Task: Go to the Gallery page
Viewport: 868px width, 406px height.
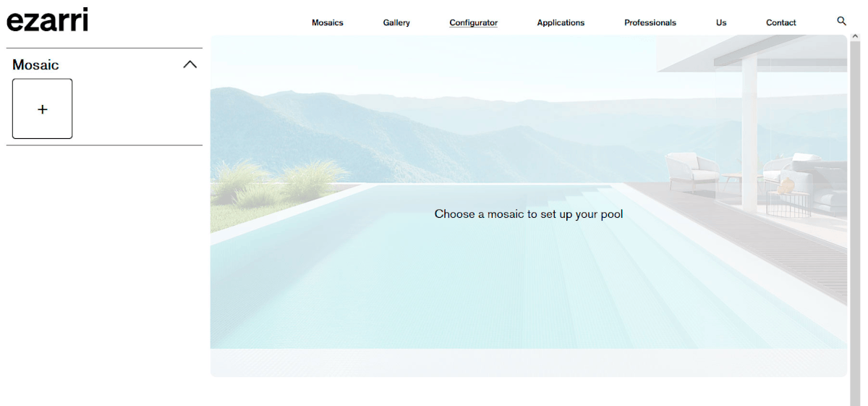Action: tap(396, 22)
